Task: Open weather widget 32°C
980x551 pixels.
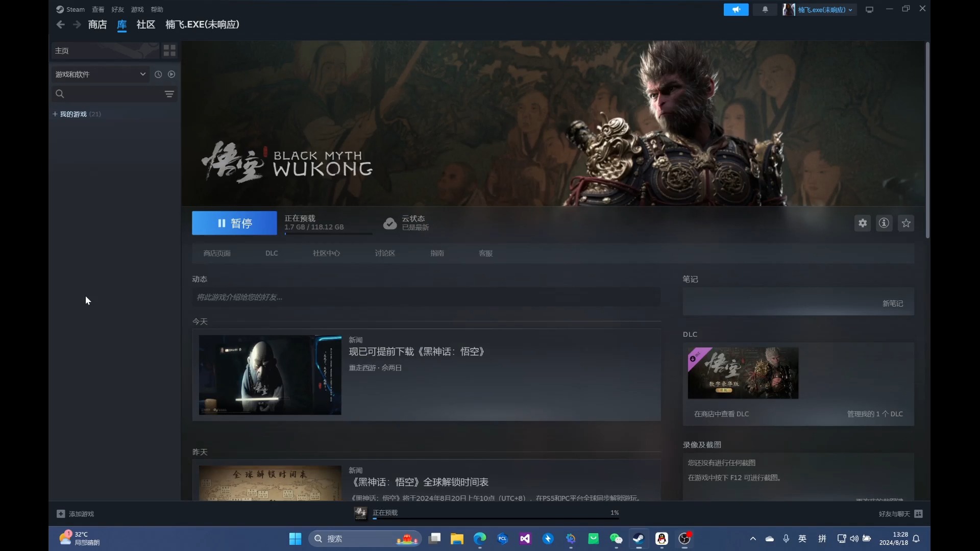Action: [81, 538]
